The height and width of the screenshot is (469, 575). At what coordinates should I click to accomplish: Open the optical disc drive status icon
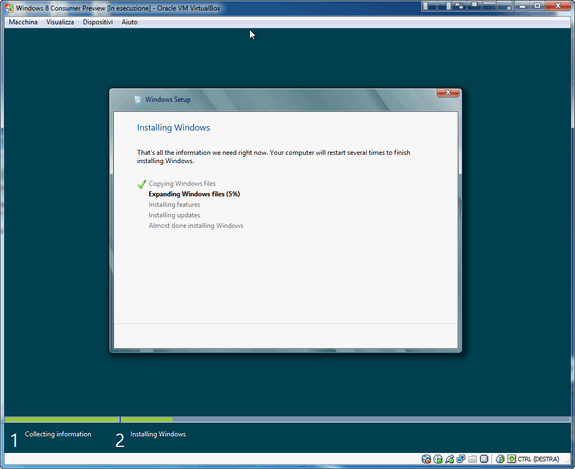coord(437,459)
